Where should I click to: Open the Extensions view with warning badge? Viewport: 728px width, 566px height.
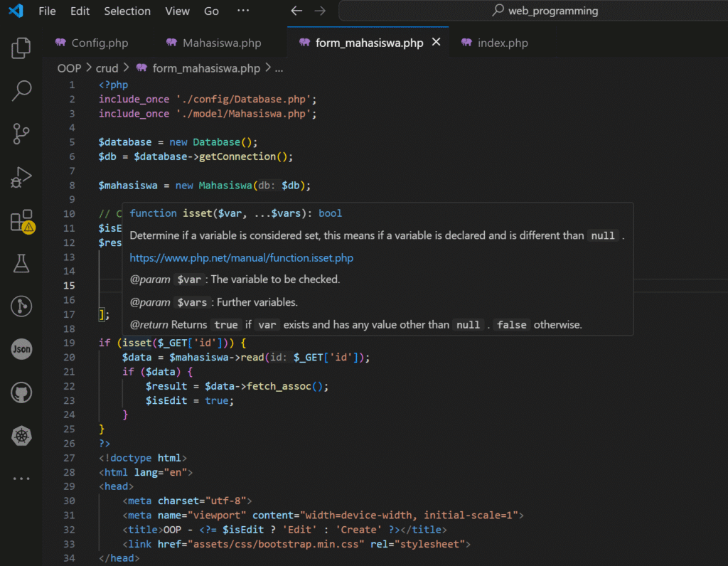click(21, 221)
